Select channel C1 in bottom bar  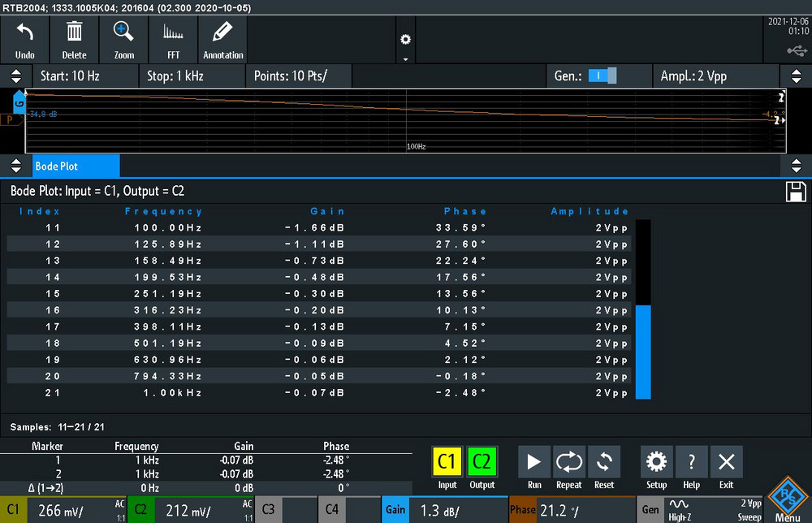point(13,510)
